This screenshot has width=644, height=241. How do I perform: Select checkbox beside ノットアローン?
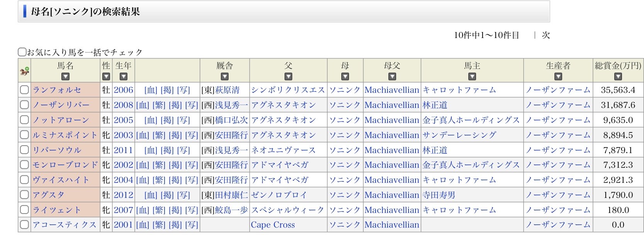coord(24,120)
